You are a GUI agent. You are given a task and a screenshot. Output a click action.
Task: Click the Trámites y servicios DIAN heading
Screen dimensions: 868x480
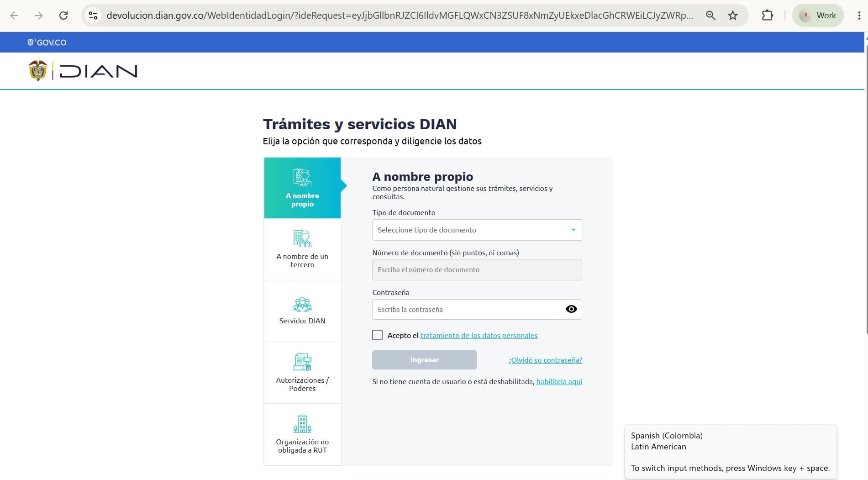[360, 124]
